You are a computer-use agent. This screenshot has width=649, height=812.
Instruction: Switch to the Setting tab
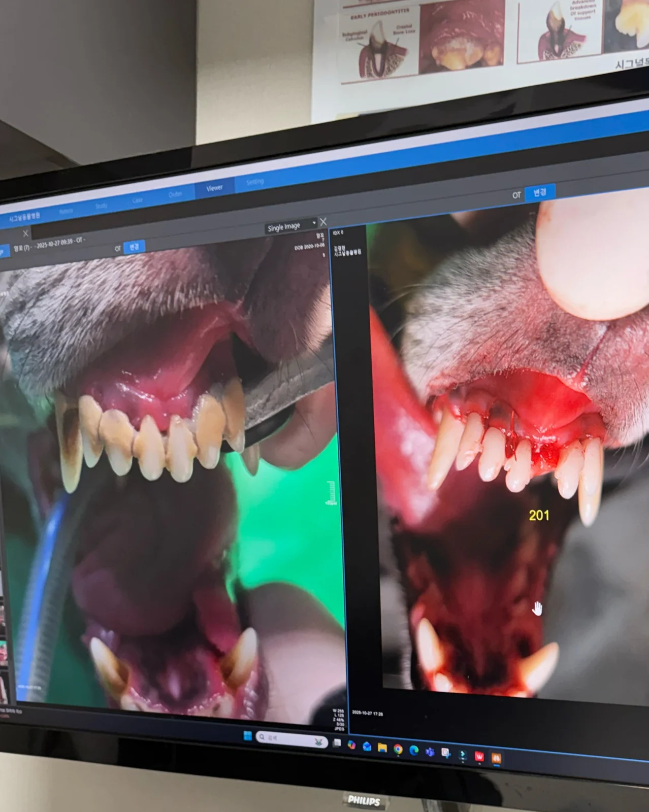pyautogui.click(x=255, y=182)
